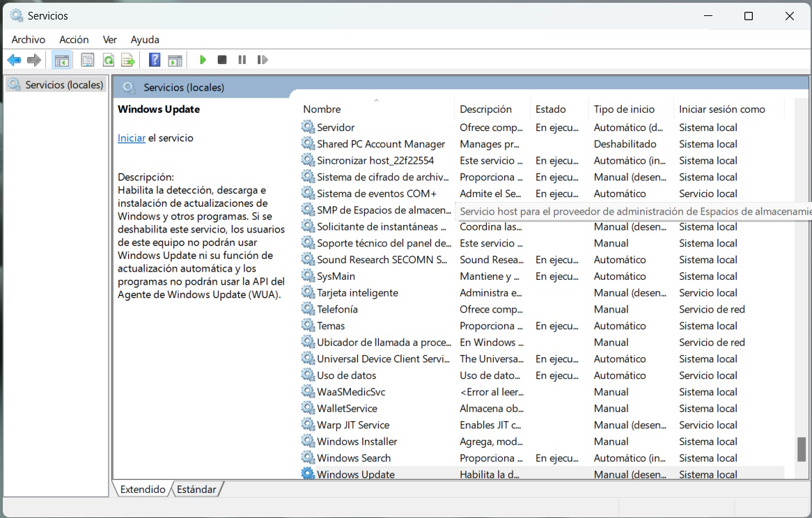Click 'Habilita la d...' description of Windows Update

pos(490,475)
